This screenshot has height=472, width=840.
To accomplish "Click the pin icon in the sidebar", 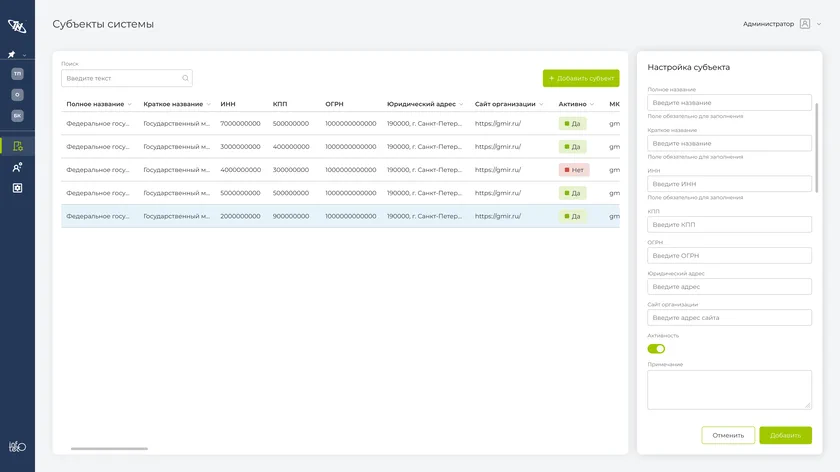I will (11, 55).
